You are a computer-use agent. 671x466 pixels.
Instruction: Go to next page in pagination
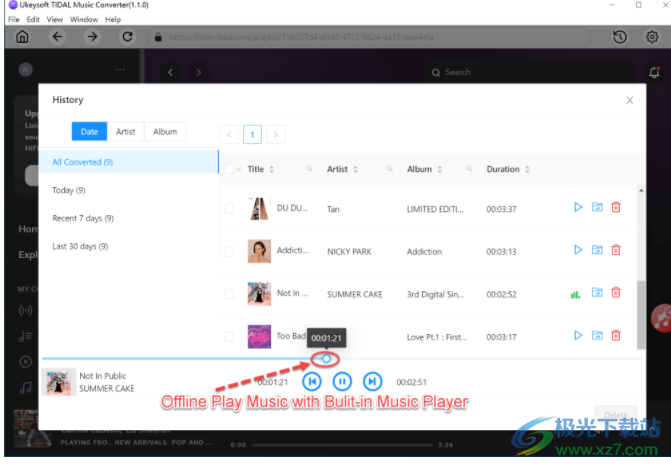click(x=276, y=134)
